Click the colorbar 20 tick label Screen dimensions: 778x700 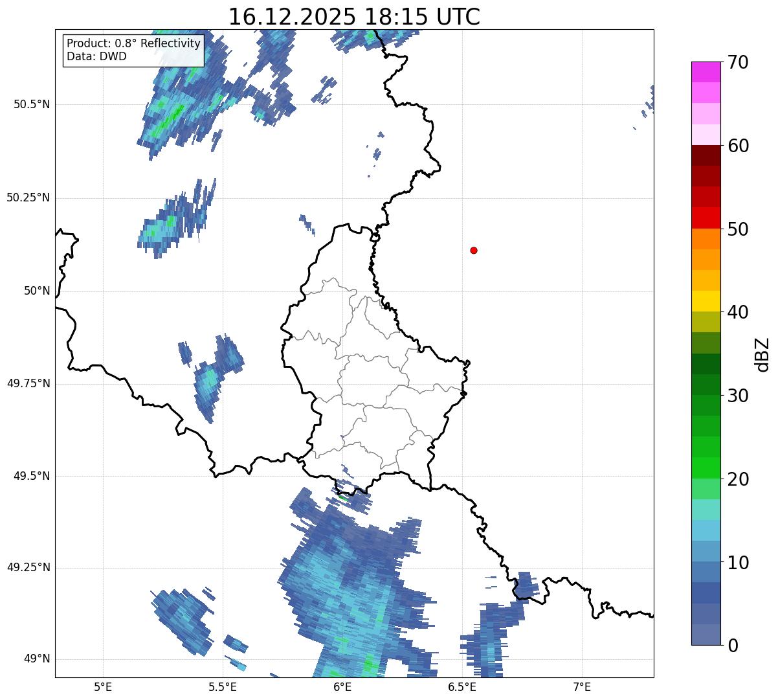738,479
